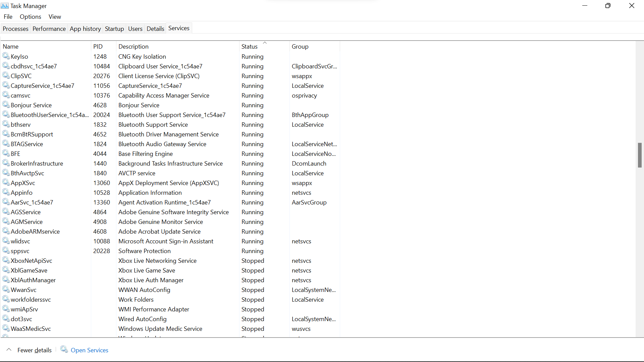Switch to the Users tab
The image size is (644, 362).
coord(135,29)
